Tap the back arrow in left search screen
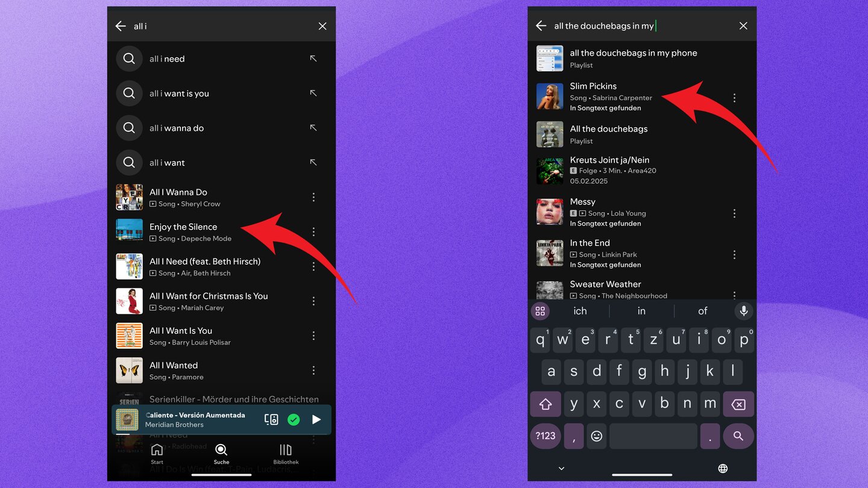868x488 pixels. tap(121, 26)
